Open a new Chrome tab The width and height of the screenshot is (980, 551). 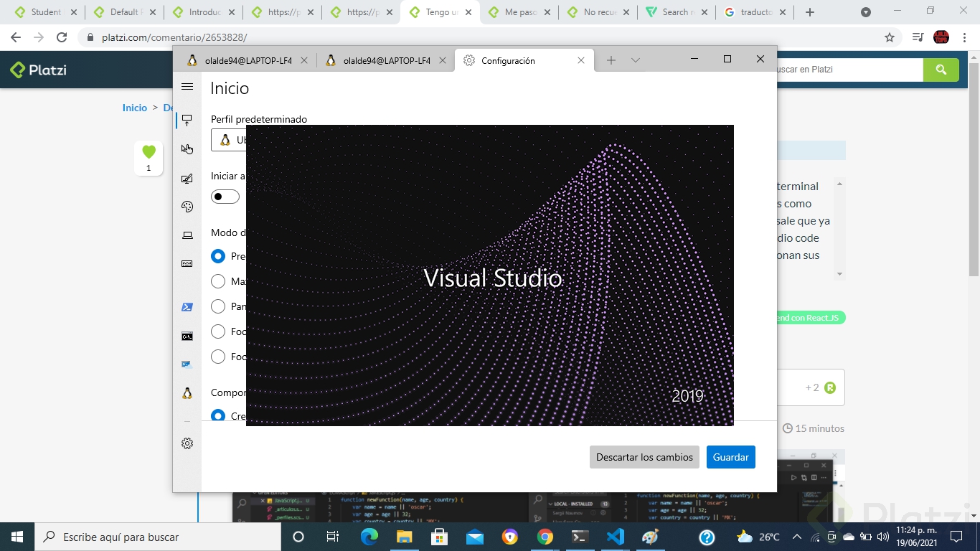810,12
